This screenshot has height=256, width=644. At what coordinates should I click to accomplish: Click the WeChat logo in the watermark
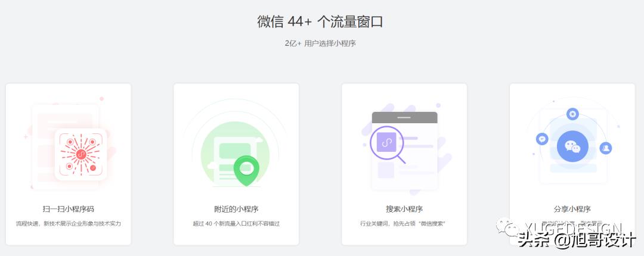(508, 227)
